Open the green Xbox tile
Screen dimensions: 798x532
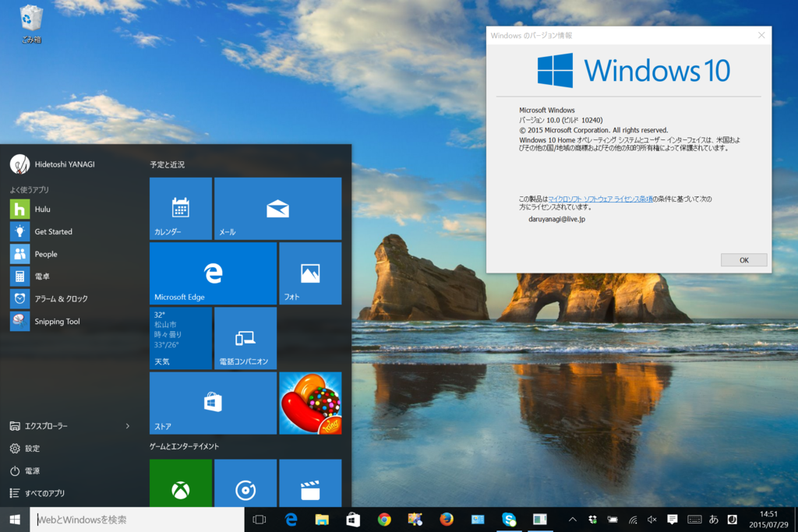coord(181,483)
